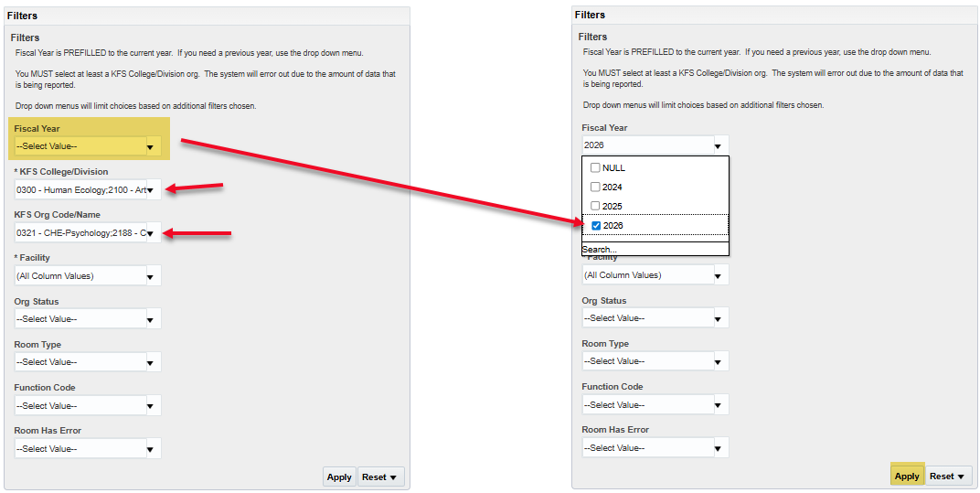980x493 pixels.
Task: Open the Reset menu in the left panel
Action: (379, 477)
